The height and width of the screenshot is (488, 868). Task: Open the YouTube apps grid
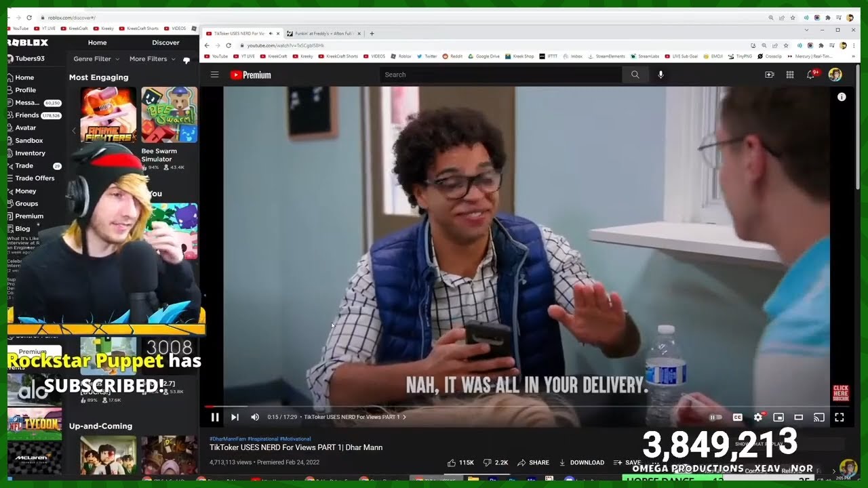click(790, 75)
